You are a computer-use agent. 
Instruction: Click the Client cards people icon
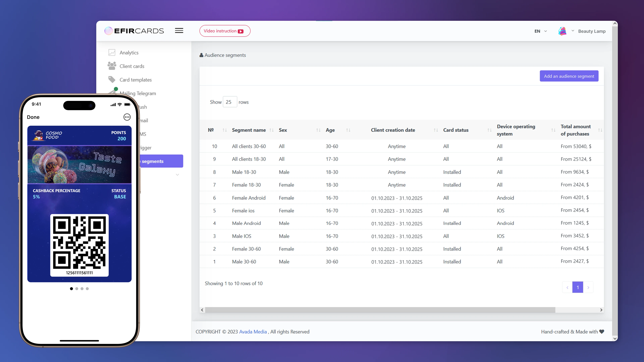point(112,66)
